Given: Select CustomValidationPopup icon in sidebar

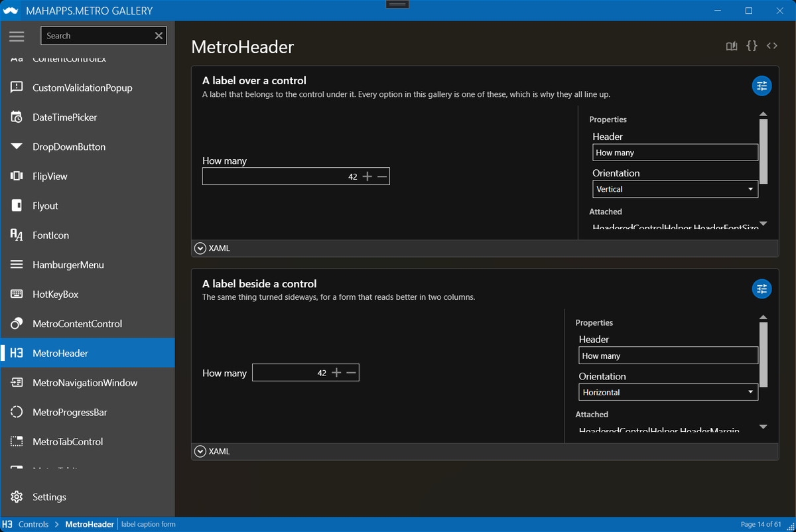Looking at the screenshot, I should click(17, 88).
